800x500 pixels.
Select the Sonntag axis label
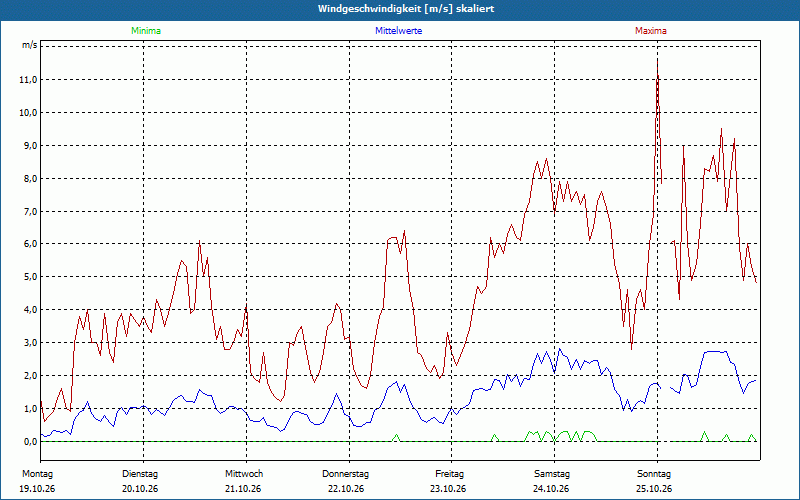pos(654,474)
